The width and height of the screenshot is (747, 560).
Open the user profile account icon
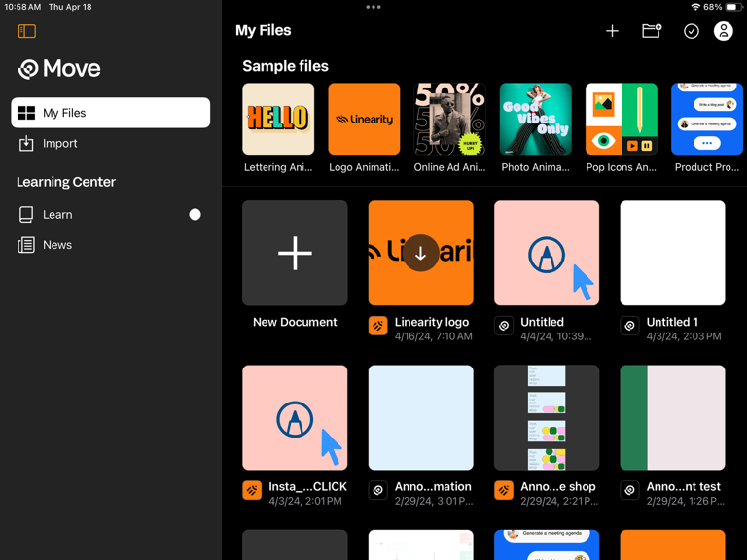click(723, 31)
